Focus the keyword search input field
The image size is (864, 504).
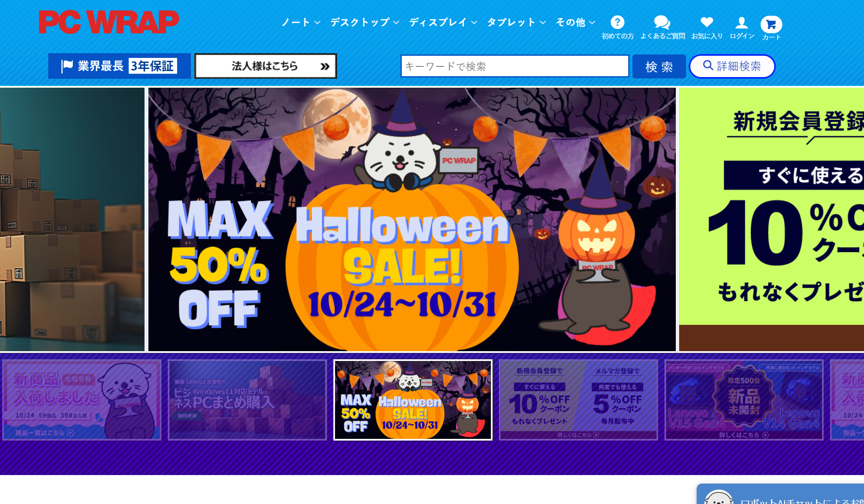click(x=515, y=66)
